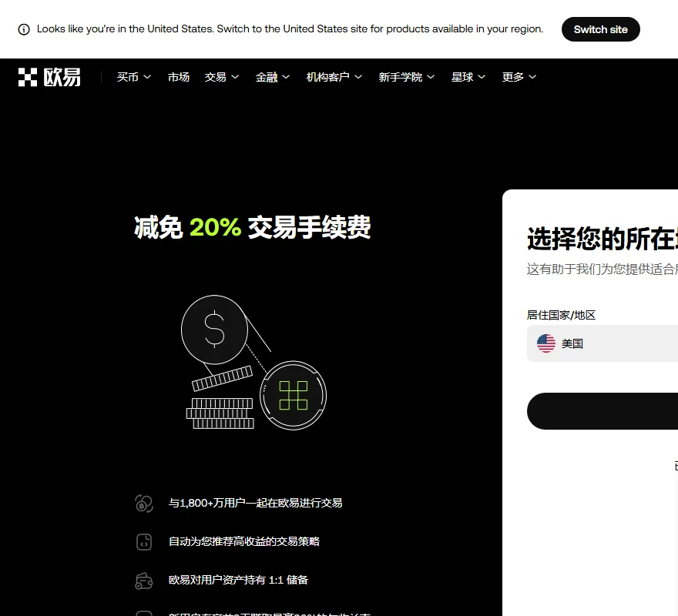Open the 美国 country selector
Screen dimensions: 678x616
click(602, 343)
